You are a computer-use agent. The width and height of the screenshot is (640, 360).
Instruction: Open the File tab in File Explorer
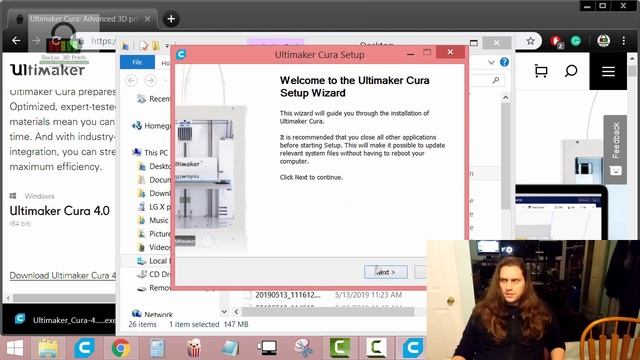coord(137,62)
